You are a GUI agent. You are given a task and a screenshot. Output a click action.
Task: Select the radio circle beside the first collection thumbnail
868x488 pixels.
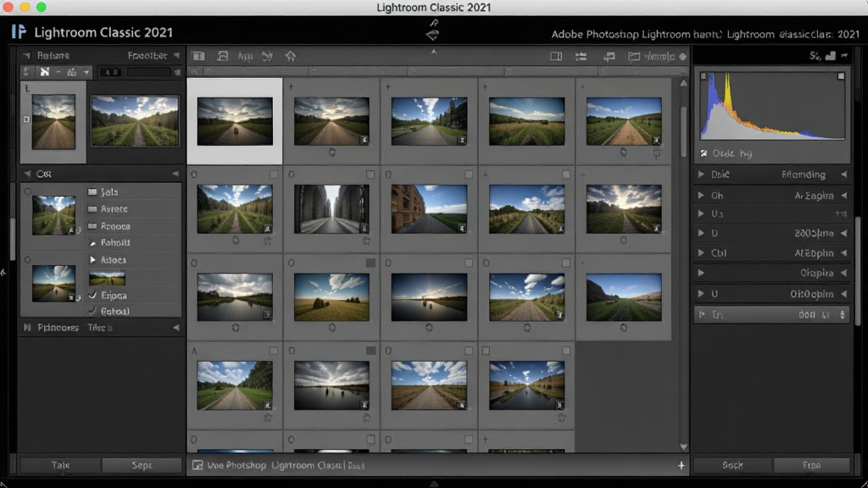pyautogui.click(x=28, y=191)
